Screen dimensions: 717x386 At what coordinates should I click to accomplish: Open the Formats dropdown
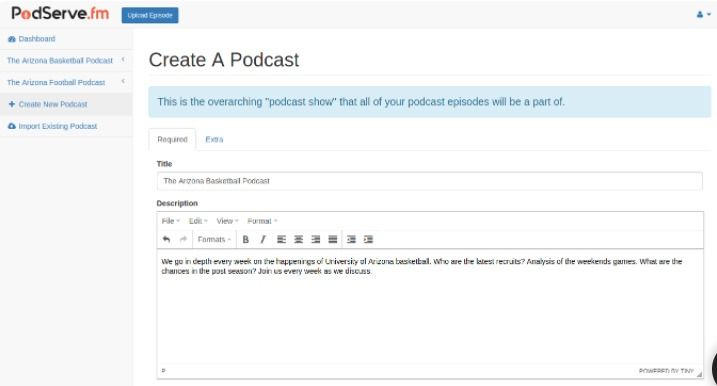[214, 239]
